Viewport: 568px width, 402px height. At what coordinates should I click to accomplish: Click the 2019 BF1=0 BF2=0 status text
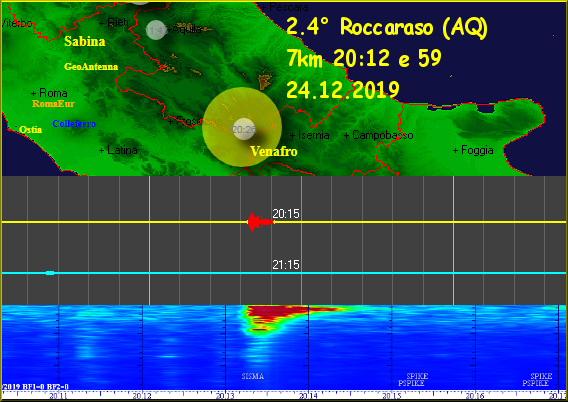point(35,386)
